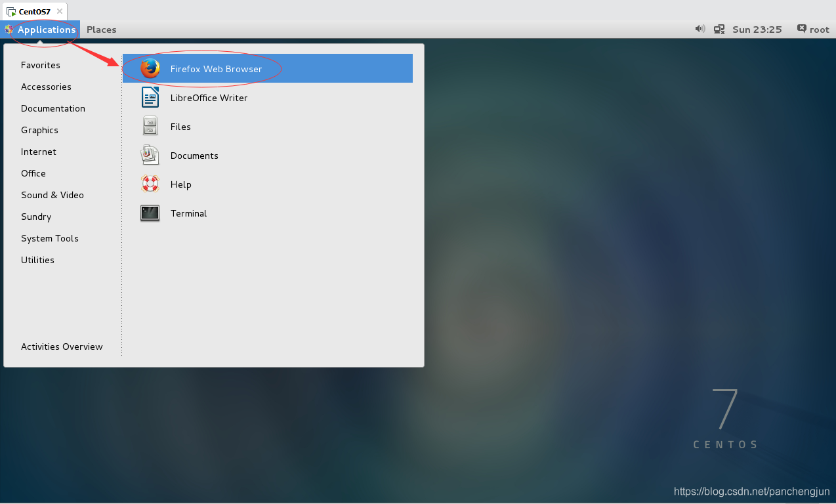
Task: Click the network connection icon in top bar
Action: point(719,29)
